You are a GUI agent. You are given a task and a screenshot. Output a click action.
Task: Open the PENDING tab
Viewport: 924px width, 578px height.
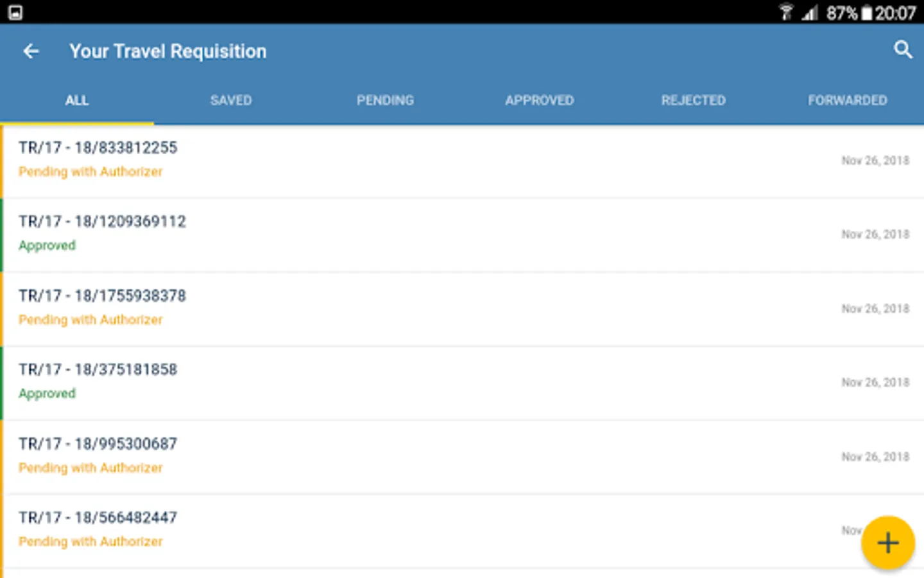[385, 100]
